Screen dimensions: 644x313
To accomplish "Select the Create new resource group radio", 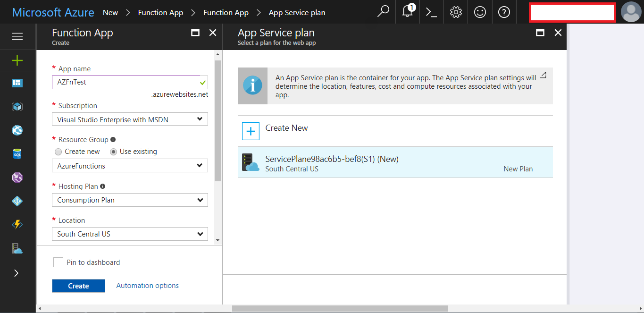I will 59,152.
